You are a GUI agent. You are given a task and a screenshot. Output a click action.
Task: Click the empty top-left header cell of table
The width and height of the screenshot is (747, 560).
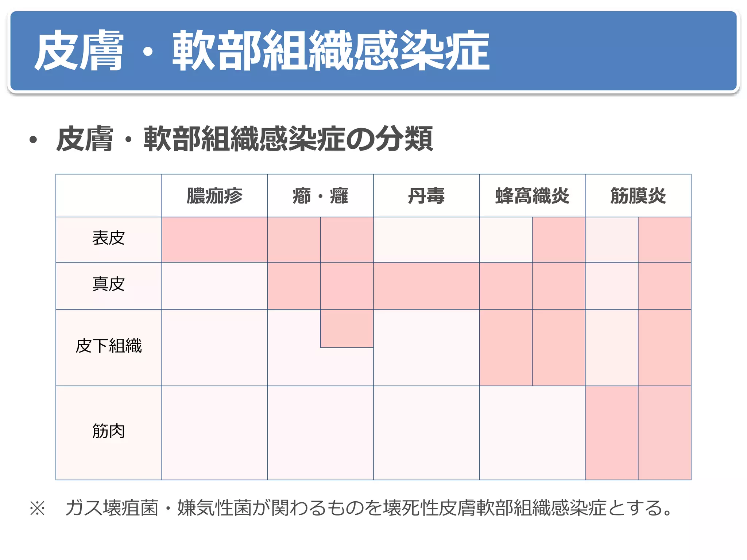click(109, 196)
